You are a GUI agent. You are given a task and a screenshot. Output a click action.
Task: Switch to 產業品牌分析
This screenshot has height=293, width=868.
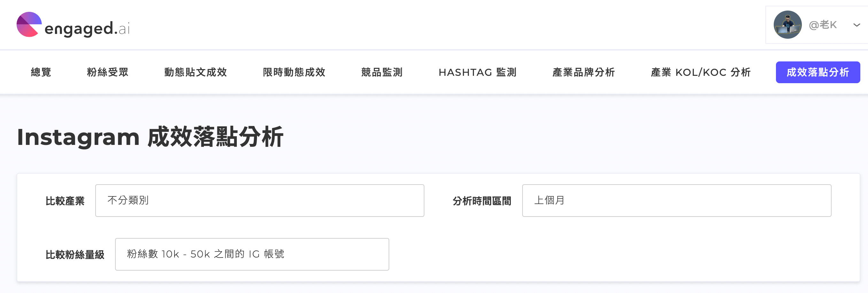(x=584, y=72)
